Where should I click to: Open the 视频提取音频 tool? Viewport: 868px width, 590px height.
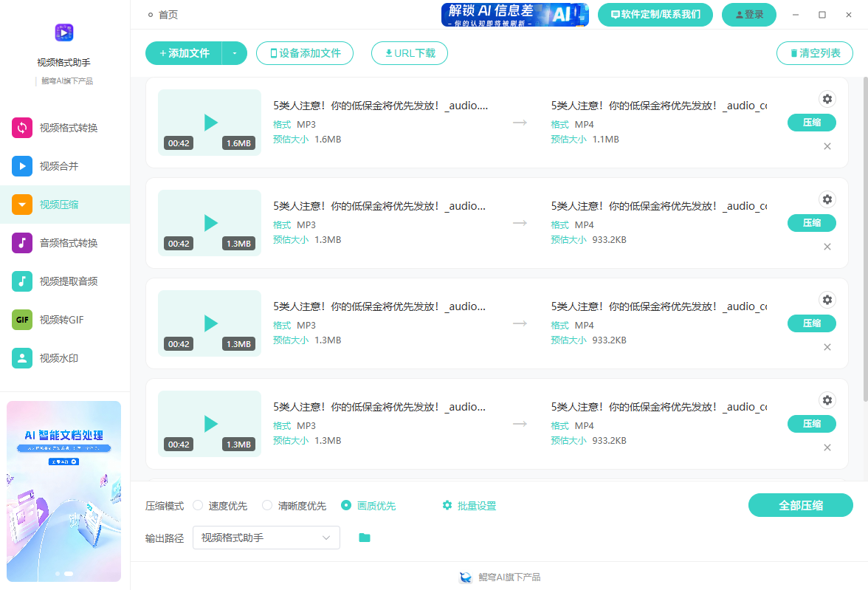pos(66,281)
